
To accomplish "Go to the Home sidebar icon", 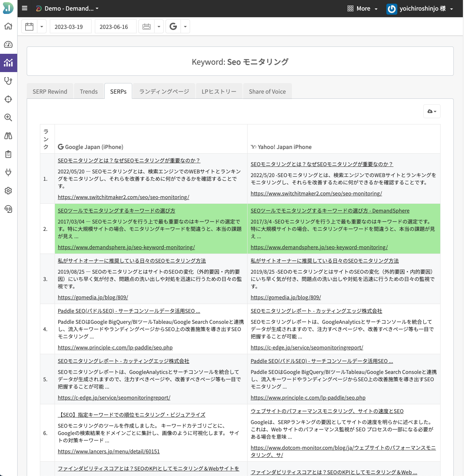I will point(8,26).
